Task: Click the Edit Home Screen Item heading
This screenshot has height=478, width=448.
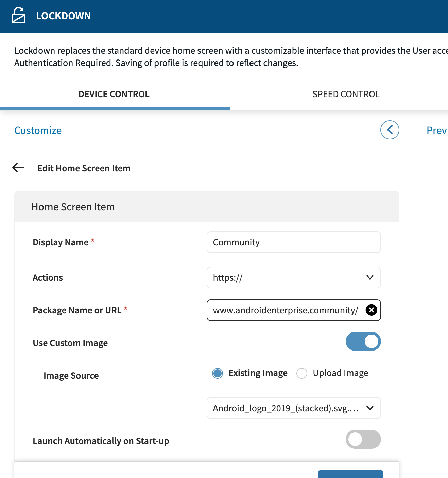Action: pos(84,168)
